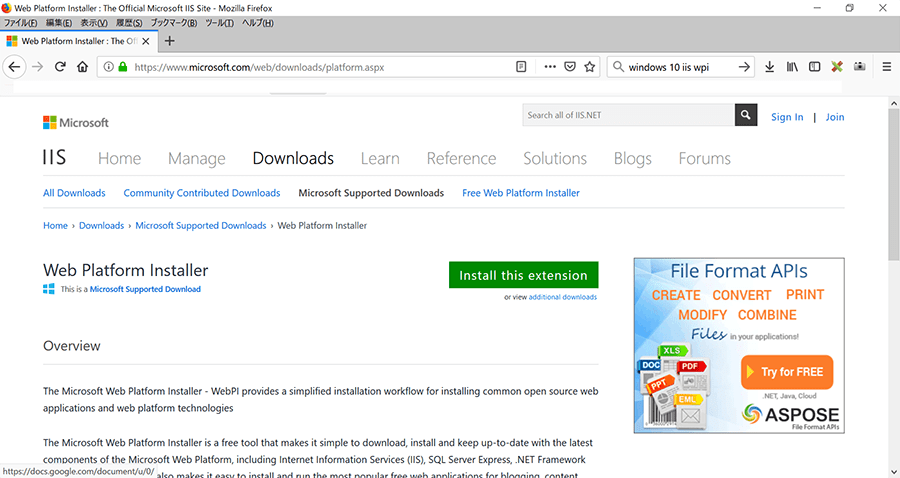Open the Library icon in toolbar
This screenshot has width=900, height=478.
(792, 67)
